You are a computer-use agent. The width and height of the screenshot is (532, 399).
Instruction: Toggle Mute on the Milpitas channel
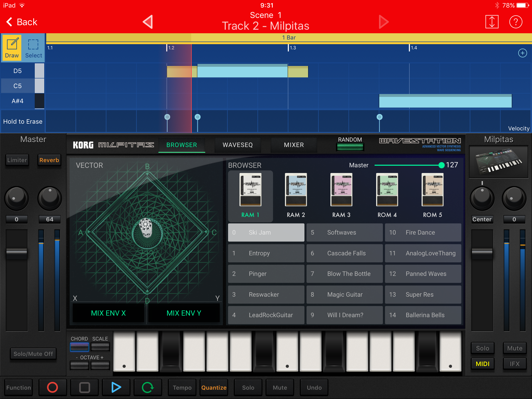pyautogui.click(x=515, y=348)
